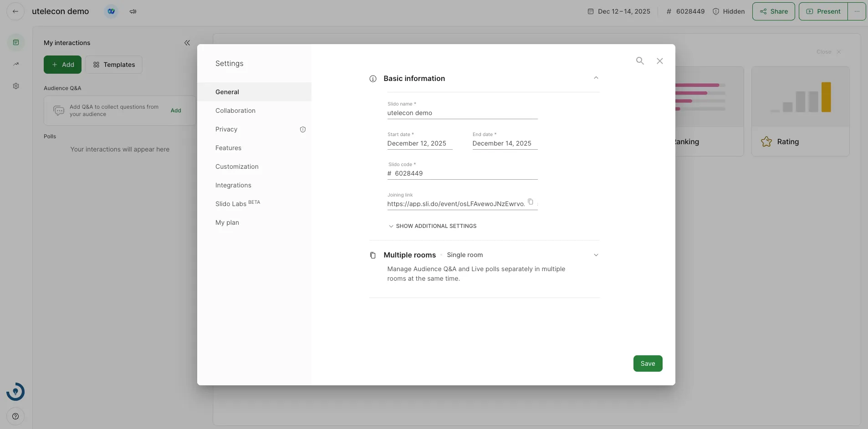Expand the Multiple rooms section
Viewport: 868px width, 429px height.
click(596, 255)
